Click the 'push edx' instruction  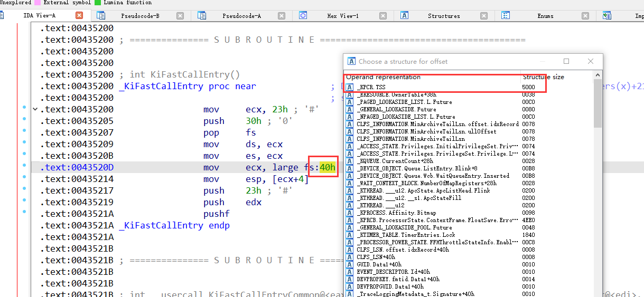232,202
